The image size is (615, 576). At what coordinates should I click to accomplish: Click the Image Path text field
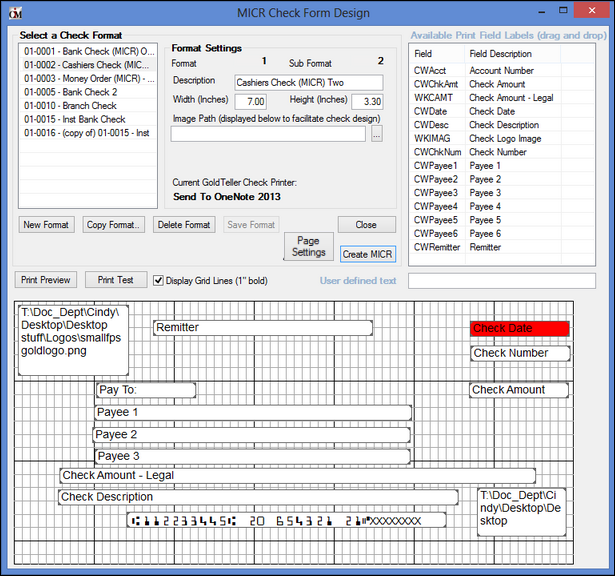(268, 134)
